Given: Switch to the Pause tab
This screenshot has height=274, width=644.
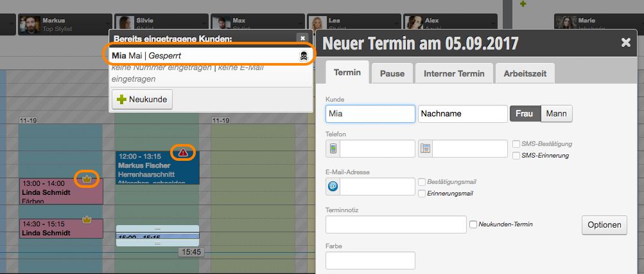Looking at the screenshot, I should (392, 74).
